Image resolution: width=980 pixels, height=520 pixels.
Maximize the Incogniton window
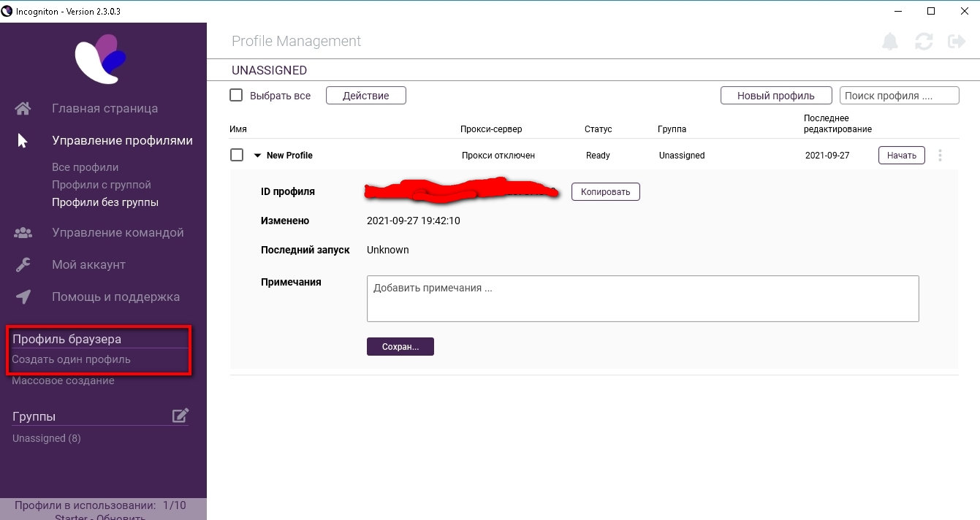pyautogui.click(x=931, y=11)
